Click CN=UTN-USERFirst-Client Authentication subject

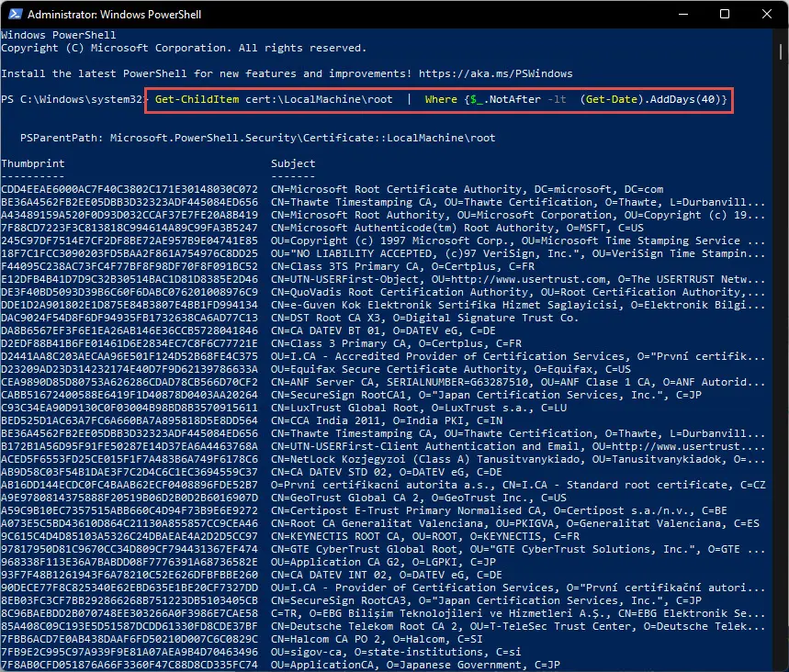click(518, 446)
